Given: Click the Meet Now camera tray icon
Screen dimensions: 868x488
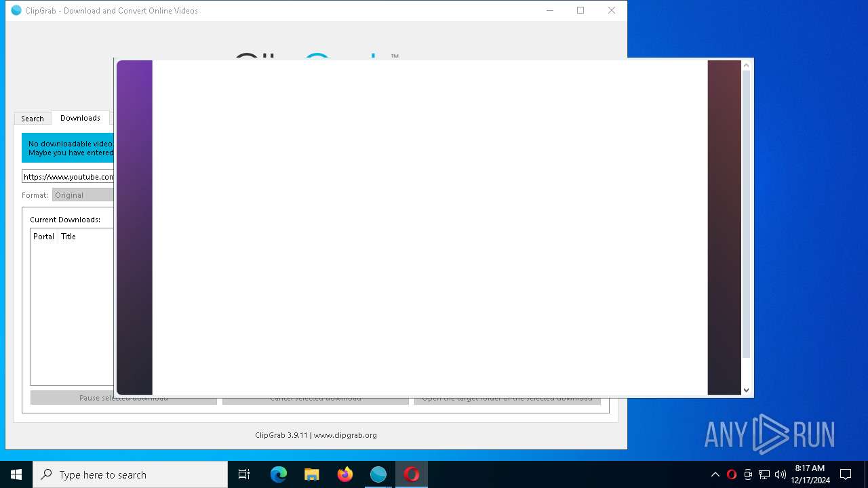Looking at the screenshot, I should [748, 474].
